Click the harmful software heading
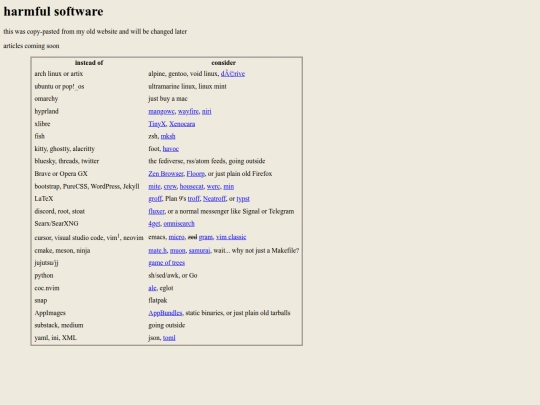This screenshot has width=540, height=405. pos(53,11)
